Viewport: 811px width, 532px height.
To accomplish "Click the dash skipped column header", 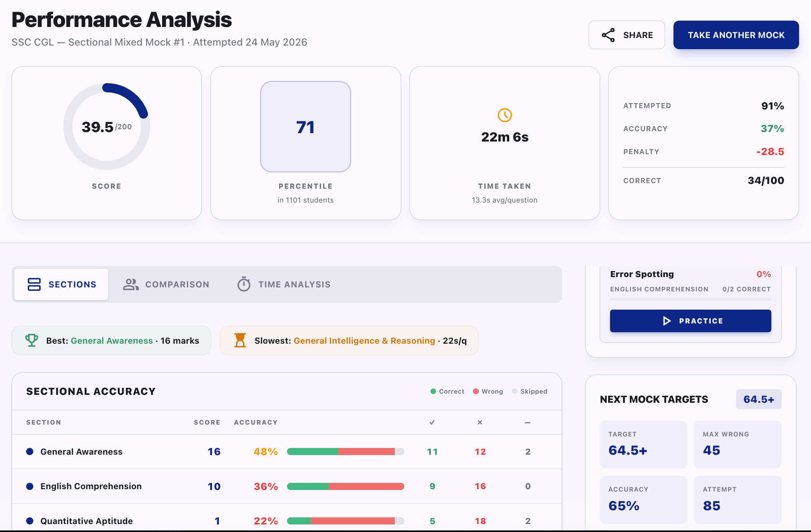I will coord(528,423).
